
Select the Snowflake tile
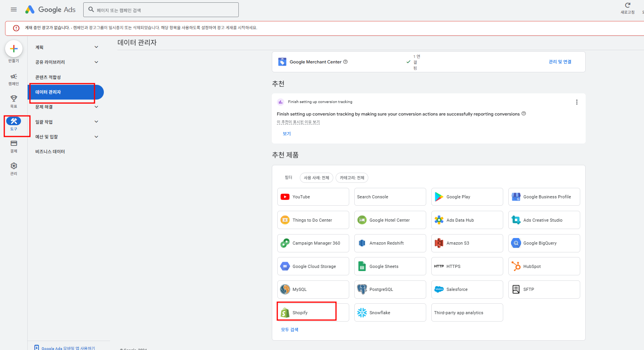390,313
